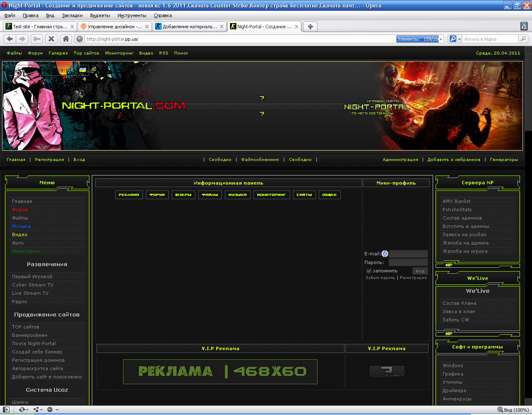Open the Справка menu
The width and height of the screenshot is (532, 415).
[163, 15]
